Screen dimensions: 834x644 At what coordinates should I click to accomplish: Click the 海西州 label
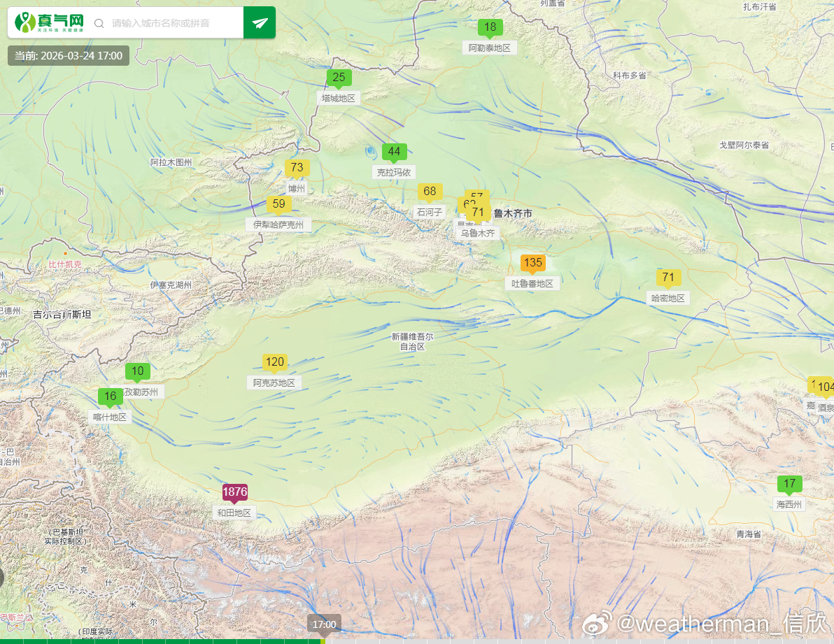point(789,504)
